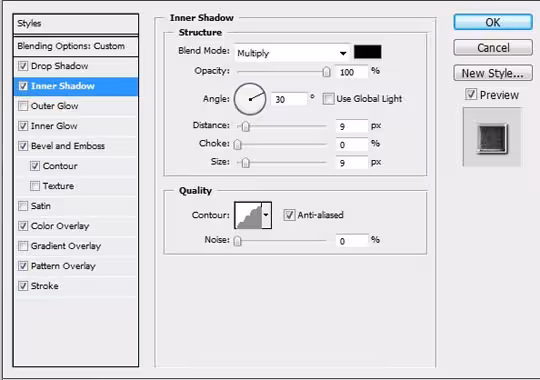Enable the Satin checkbox
Viewport: 540px width, 380px height.
pos(23,206)
